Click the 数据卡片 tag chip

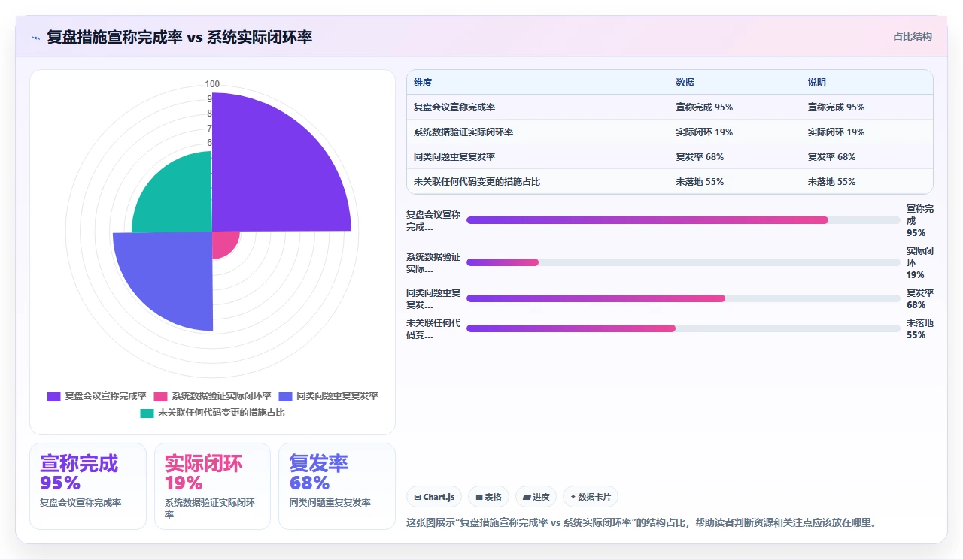tap(591, 497)
